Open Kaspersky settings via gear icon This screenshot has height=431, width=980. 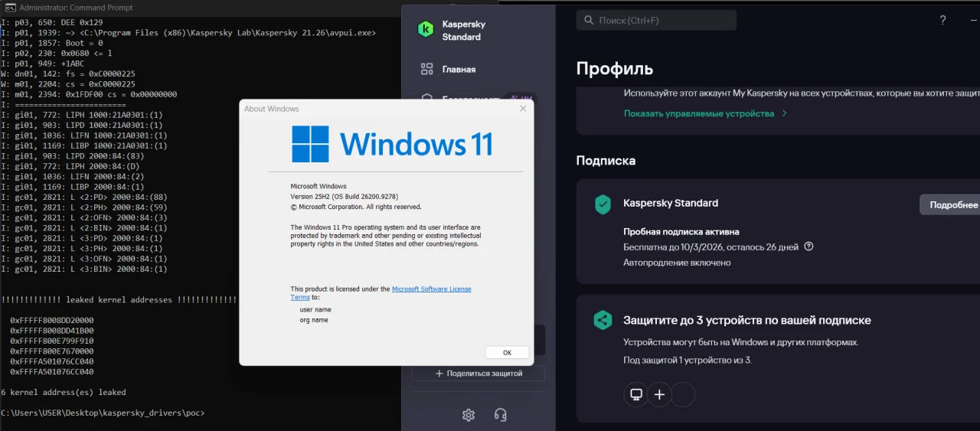point(469,415)
